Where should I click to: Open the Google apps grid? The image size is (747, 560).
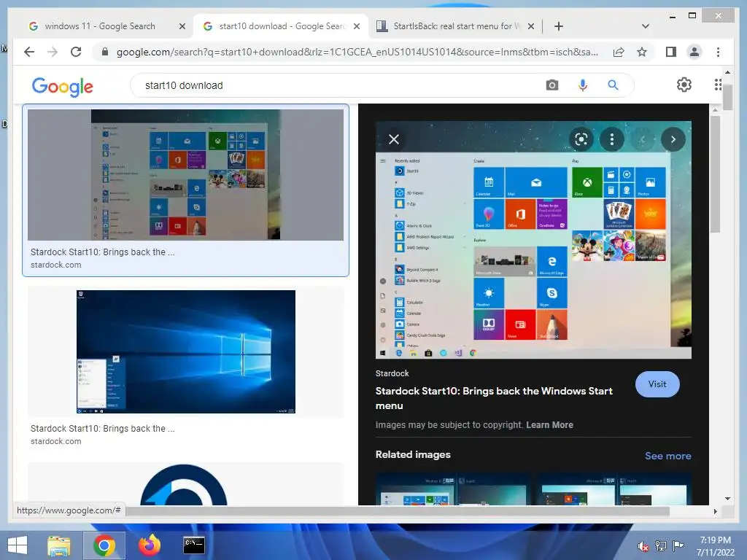[x=718, y=85]
